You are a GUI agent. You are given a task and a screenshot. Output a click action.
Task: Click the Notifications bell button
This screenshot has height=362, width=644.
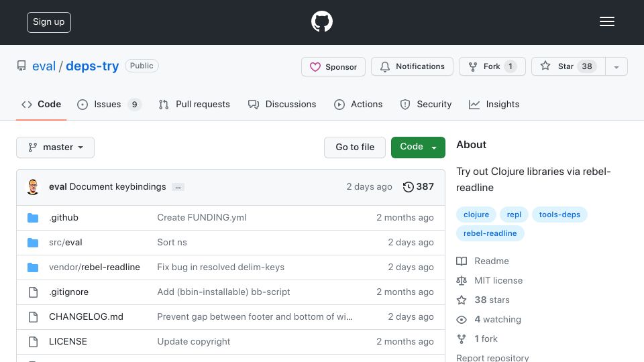pyautogui.click(x=412, y=66)
